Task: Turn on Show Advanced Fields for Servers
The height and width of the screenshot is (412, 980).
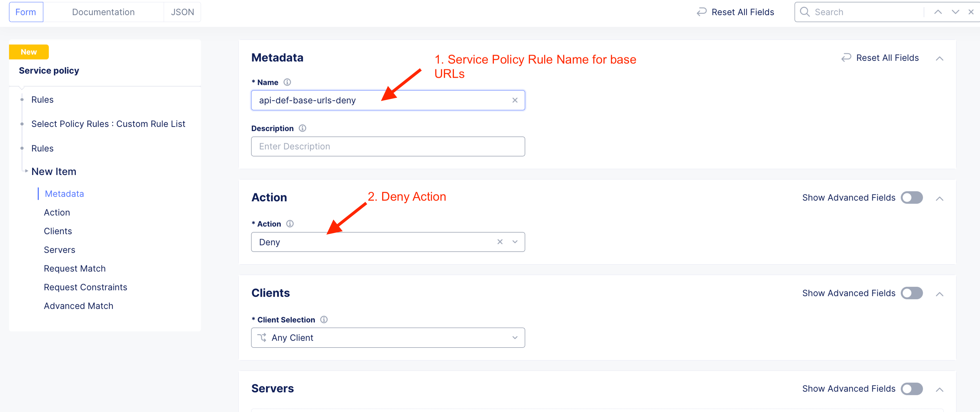Action: [911, 388]
